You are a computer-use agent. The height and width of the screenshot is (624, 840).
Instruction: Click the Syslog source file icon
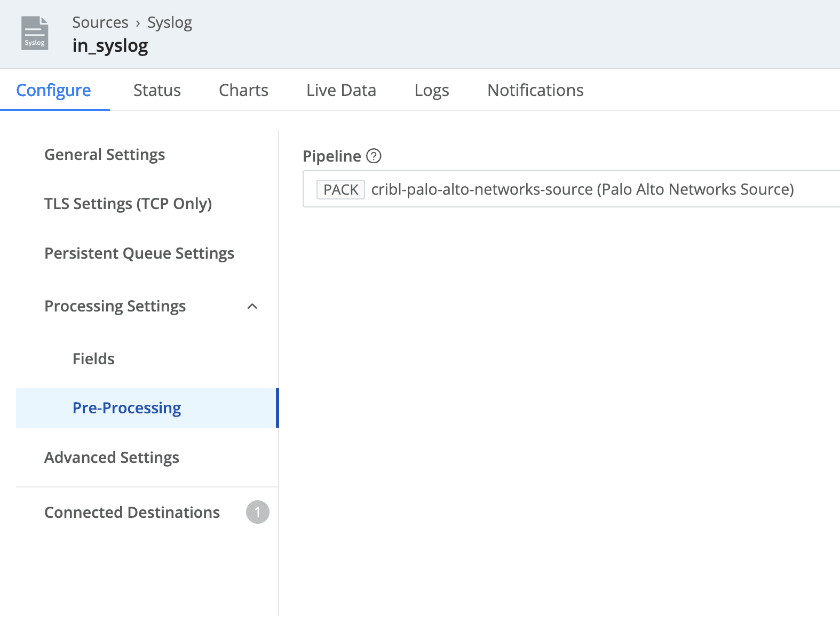click(x=35, y=34)
